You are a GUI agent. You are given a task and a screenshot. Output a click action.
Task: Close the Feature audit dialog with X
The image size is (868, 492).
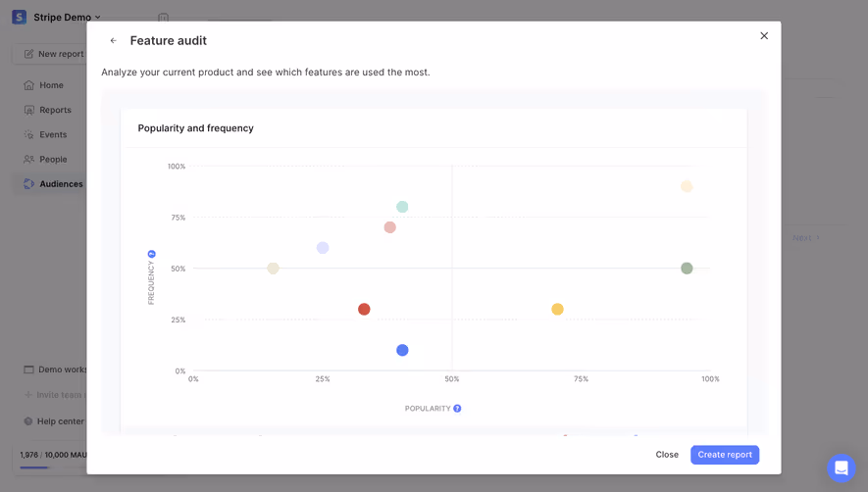pyautogui.click(x=764, y=35)
